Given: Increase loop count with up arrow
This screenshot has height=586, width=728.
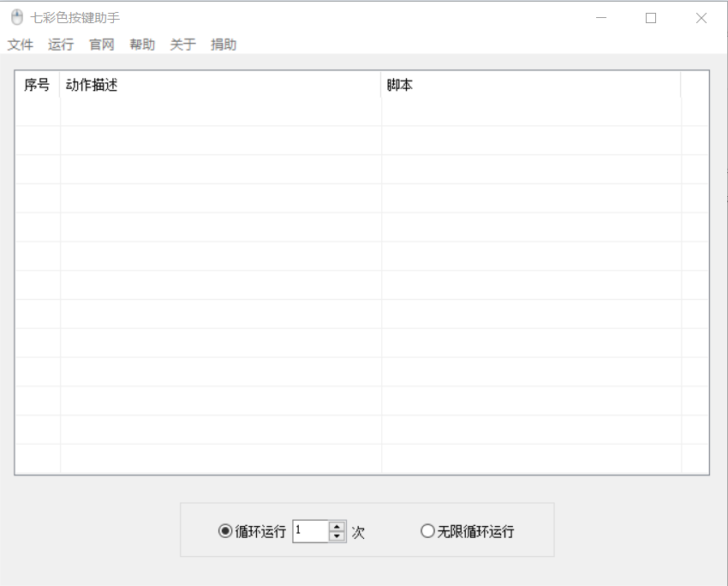Looking at the screenshot, I should pos(337,526).
